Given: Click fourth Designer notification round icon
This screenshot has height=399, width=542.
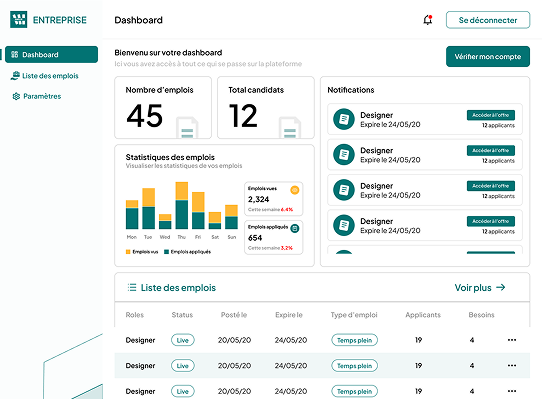Looking at the screenshot, I should tap(344, 225).
